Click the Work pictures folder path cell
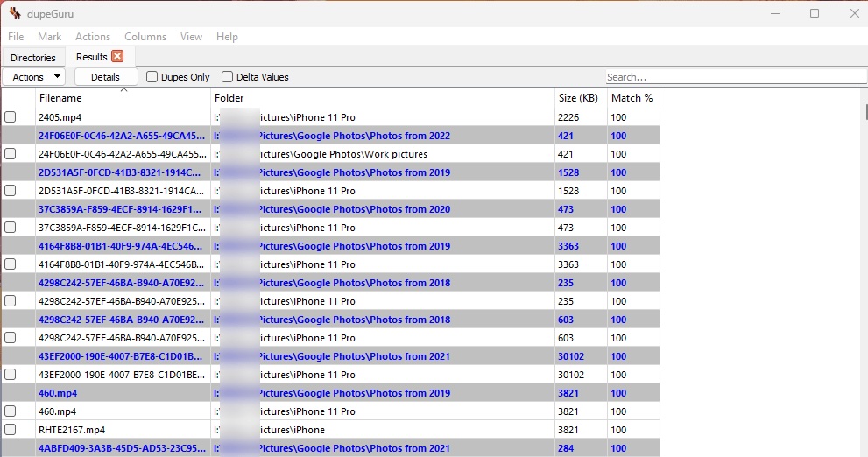This screenshot has width=868, height=457. point(383,154)
